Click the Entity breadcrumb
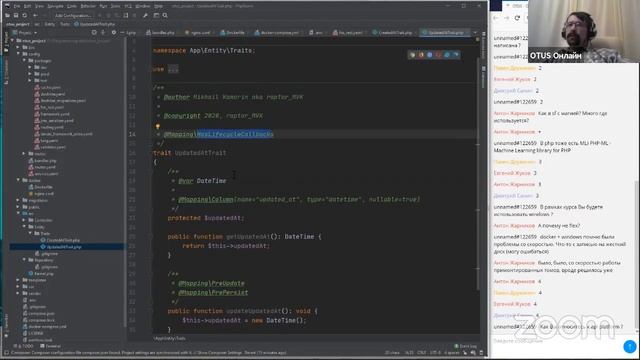This screenshot has height=360, width=640. (x=50, y=24)
